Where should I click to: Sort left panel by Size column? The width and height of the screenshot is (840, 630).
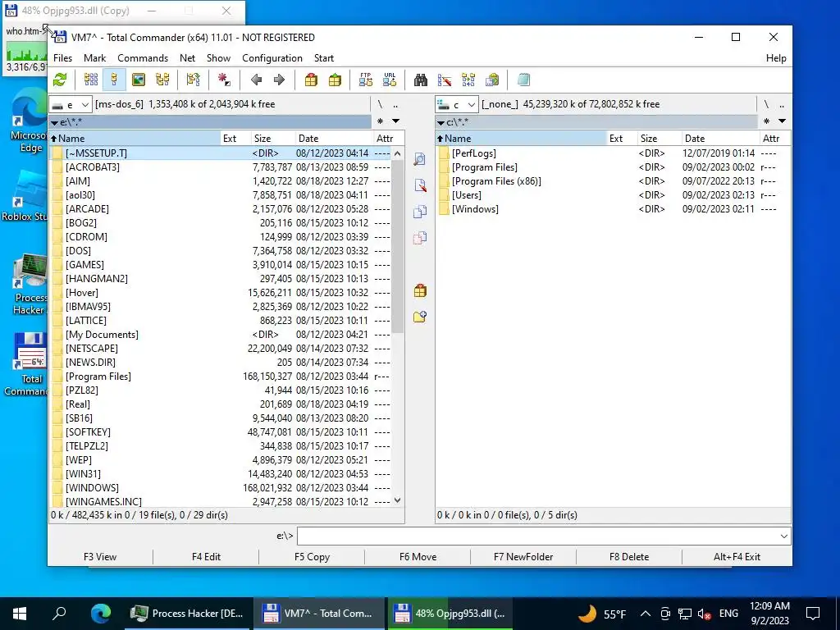[x=272, y=138]
